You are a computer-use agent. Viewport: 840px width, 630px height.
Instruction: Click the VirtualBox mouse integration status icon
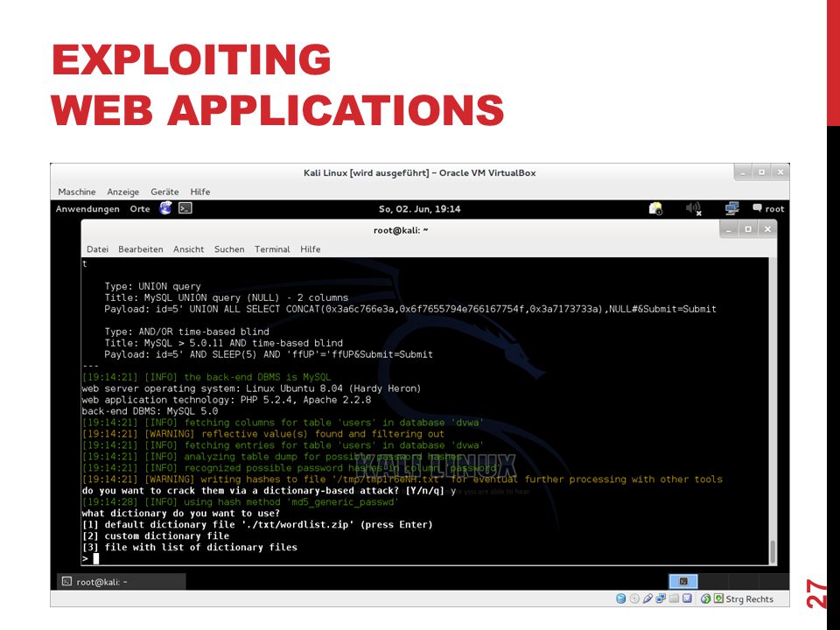(x=706, y=598)
